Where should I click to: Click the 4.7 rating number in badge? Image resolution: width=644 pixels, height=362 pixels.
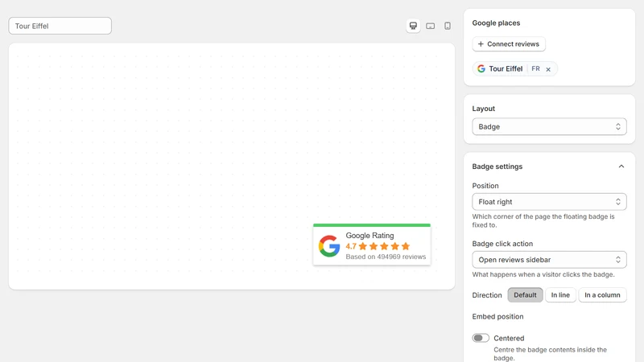point(351,246)
